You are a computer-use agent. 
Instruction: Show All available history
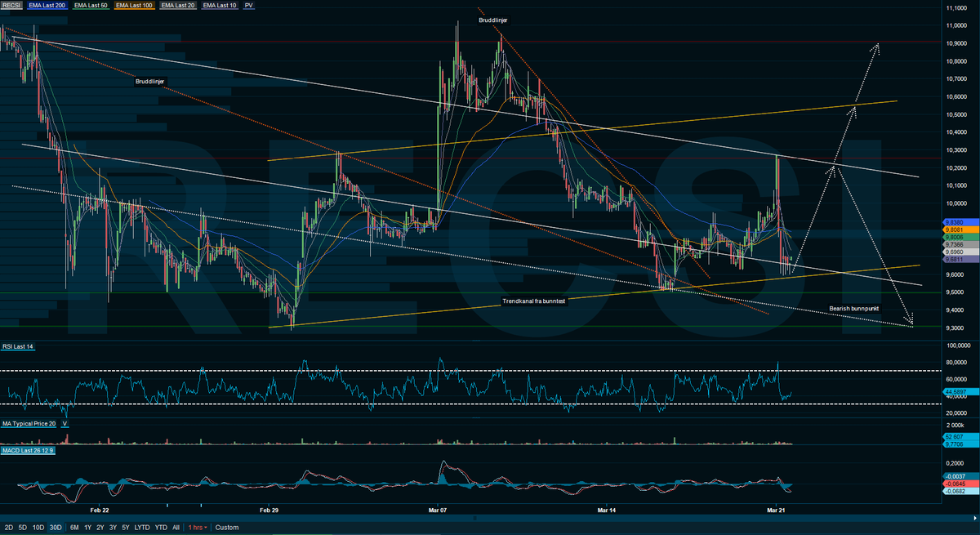(176, 528)
